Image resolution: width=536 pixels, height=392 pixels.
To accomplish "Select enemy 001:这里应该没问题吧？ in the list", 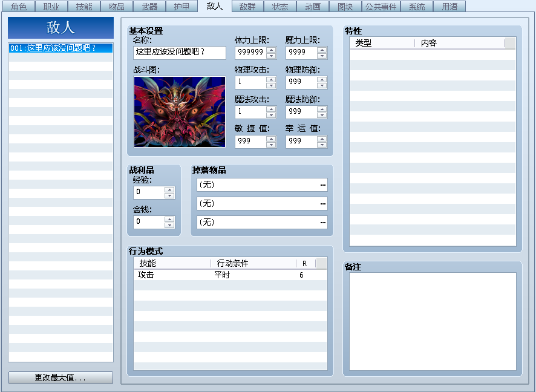I will click(60, 48).
